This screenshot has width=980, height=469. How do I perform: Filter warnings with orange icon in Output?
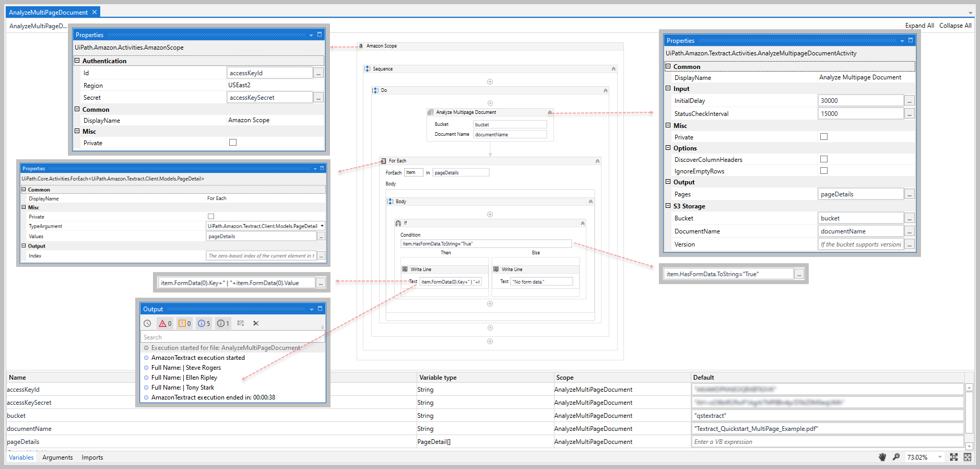tap(185, 323)
